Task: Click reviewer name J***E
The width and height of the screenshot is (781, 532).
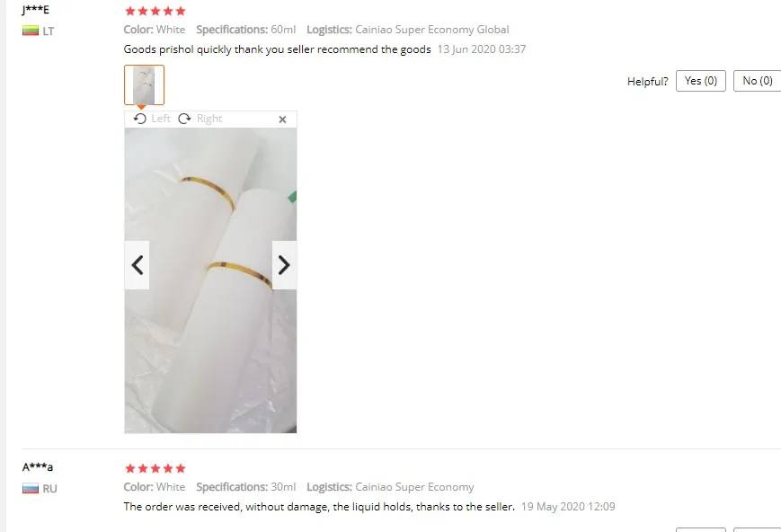Action: [35, 10]
